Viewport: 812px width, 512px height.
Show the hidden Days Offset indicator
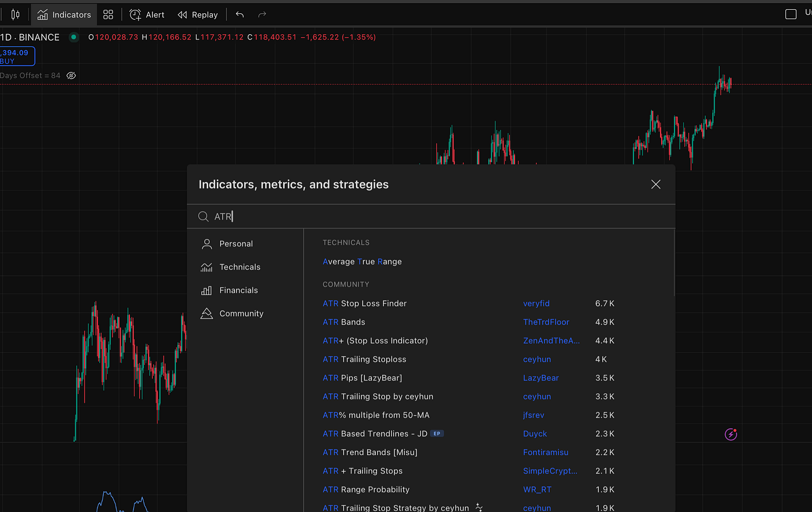pos(71,75)
